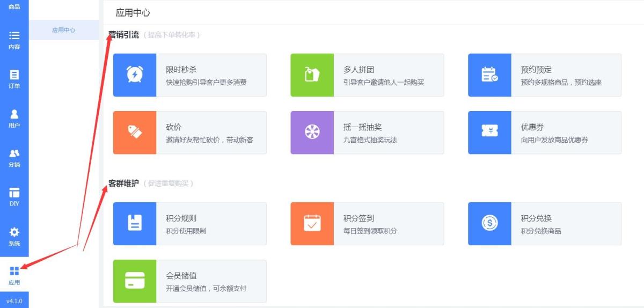Screen dimensions: 644x308
Task: Open the DIY sidebar section
Action: point(14,197)
